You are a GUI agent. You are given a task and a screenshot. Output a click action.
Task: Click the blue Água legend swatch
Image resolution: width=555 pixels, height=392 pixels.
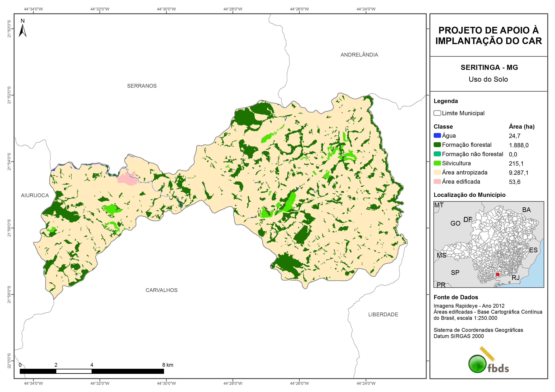(437, 136)
